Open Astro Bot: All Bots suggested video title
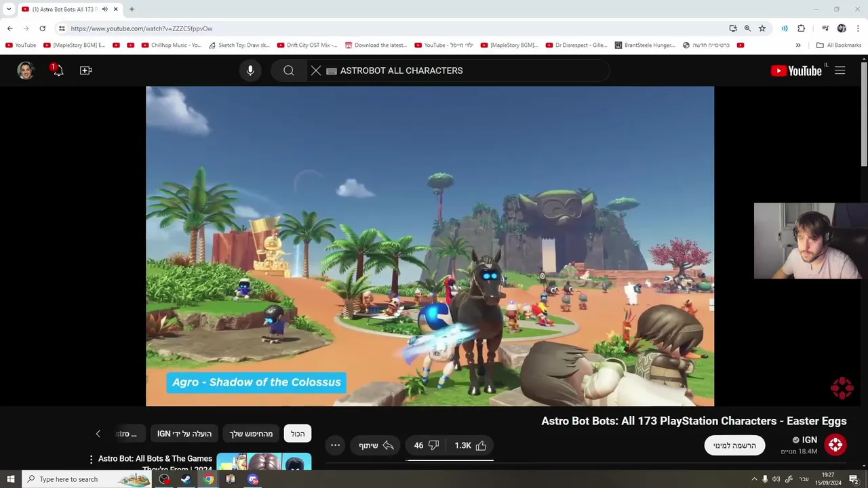The width and height of the screenshot is (868, 488). (155, 463)
